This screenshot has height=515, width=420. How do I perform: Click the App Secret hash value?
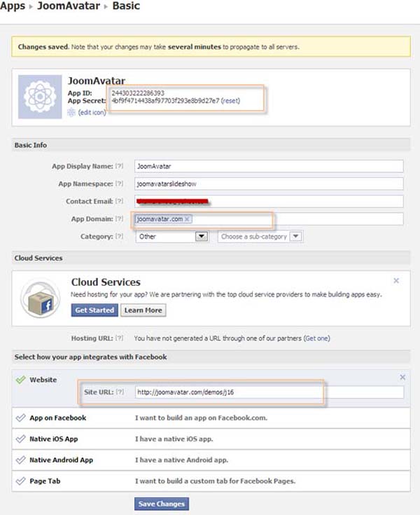[165, 101]
